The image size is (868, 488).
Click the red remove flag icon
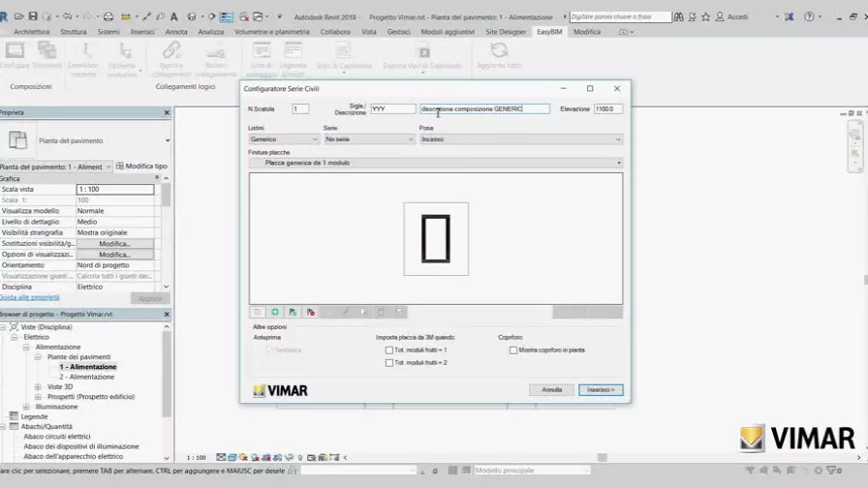coord(311,312)
